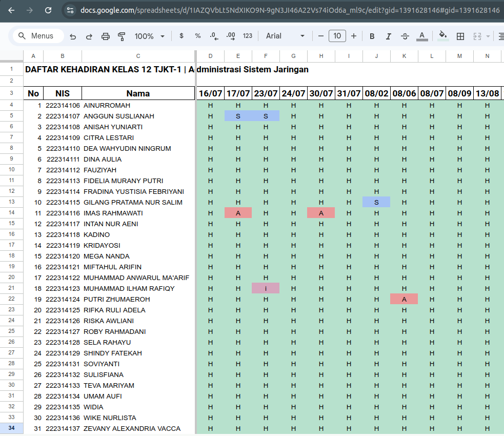The height and width of the screenshot is (436, 504).
Task: Select row 14 header
Action: [x=12, y=212]
